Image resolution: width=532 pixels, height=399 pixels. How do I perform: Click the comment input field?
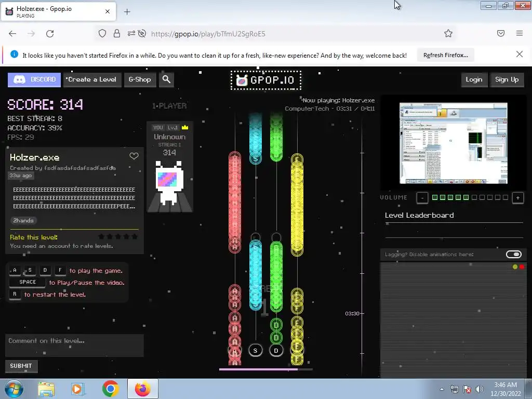pos(74,345)
